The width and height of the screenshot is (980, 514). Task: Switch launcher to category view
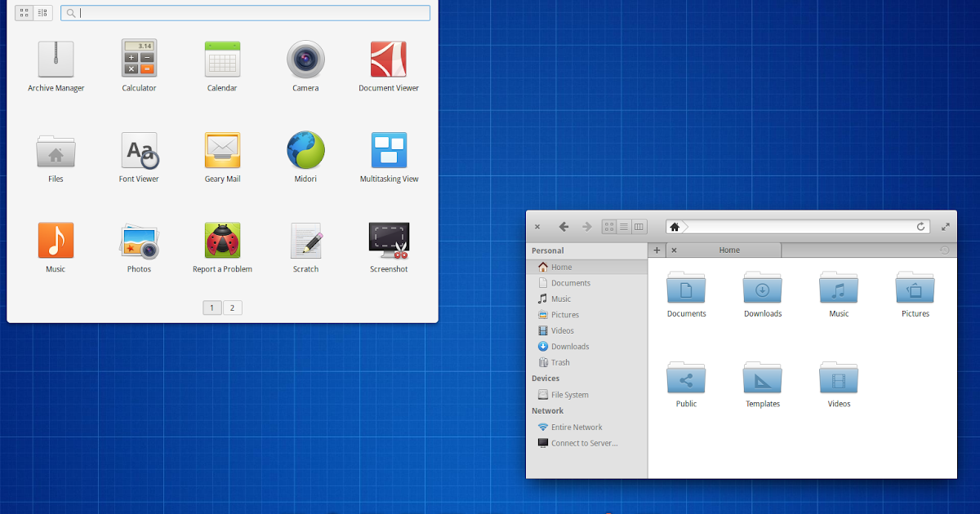click(x=42, y=13)
